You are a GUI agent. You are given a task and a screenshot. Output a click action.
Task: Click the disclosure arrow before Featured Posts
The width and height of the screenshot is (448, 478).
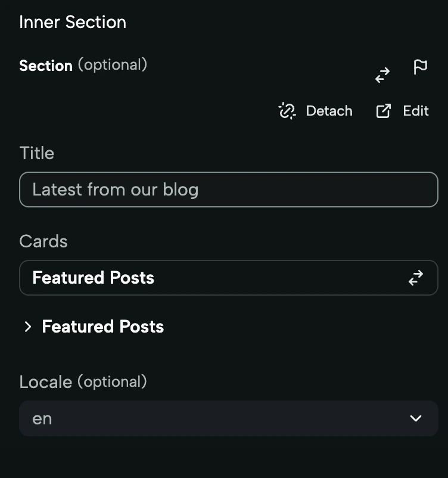tap(27, 327)
